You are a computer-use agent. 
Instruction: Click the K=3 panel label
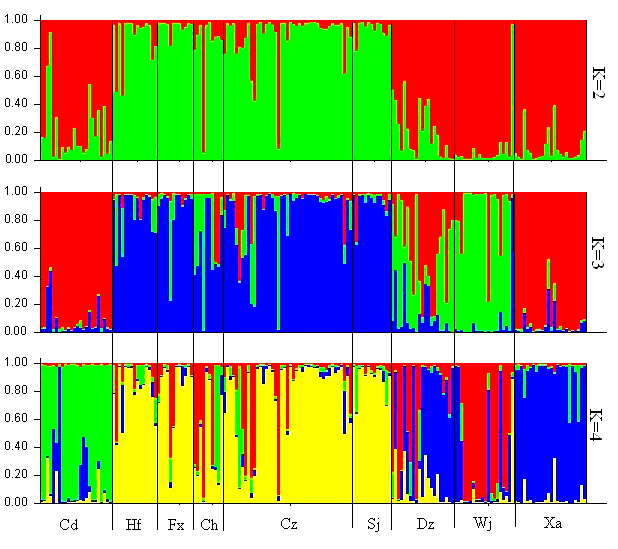599,253
